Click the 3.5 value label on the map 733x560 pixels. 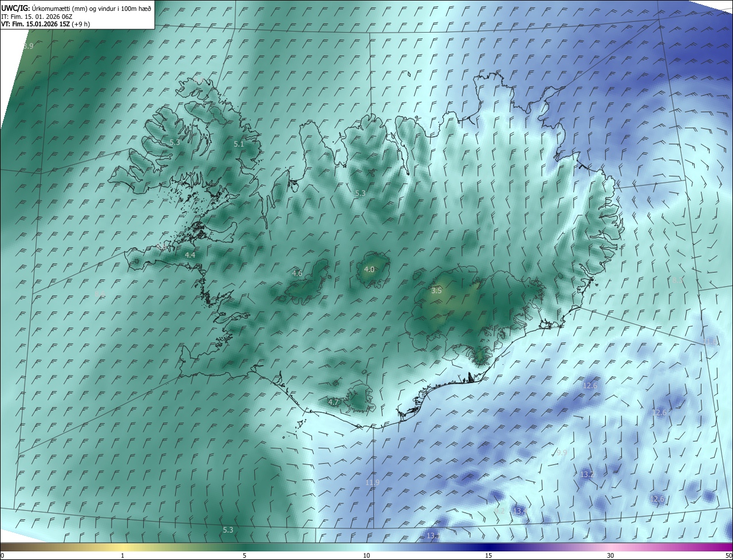[436, 291]
